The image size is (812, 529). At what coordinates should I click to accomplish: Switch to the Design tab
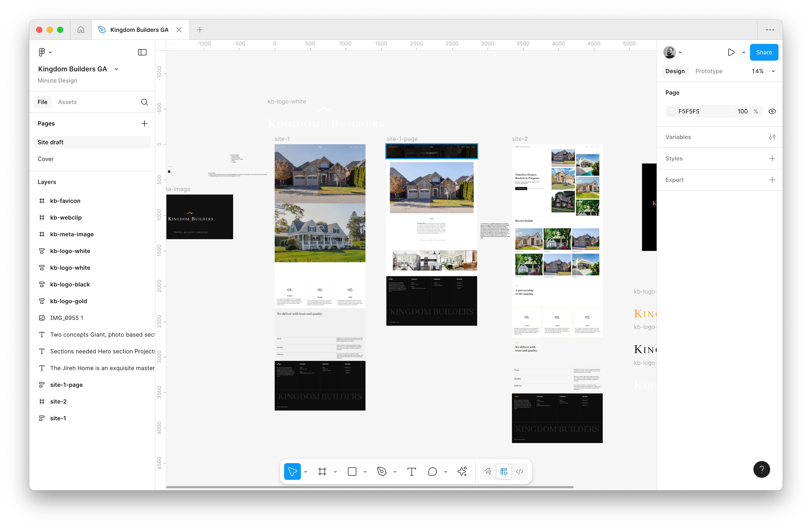[675, 71]
